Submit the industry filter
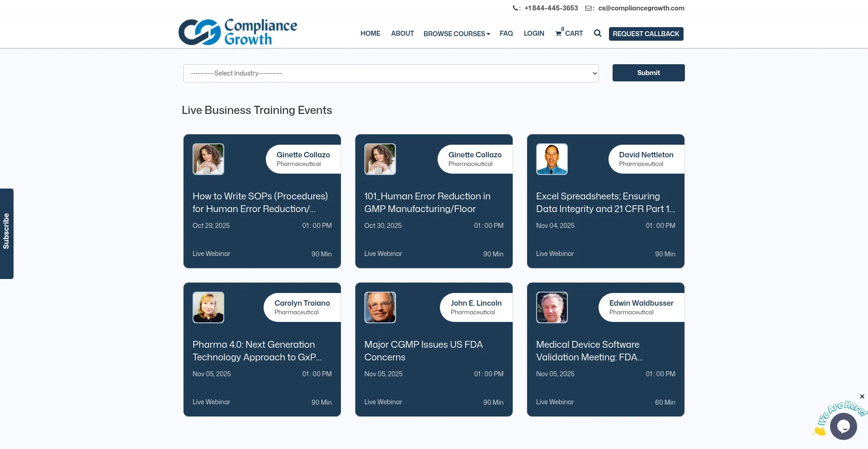 [648, 73]
